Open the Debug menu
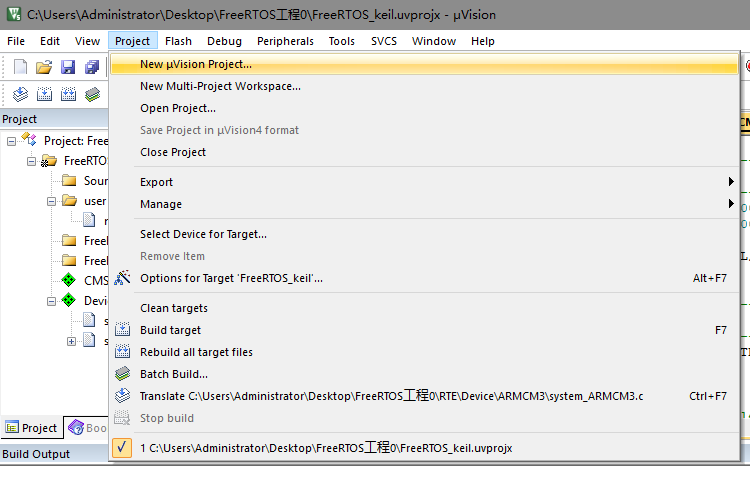Image resolution: width=750 pixels, height=488 pixels. tap(224, 41)
